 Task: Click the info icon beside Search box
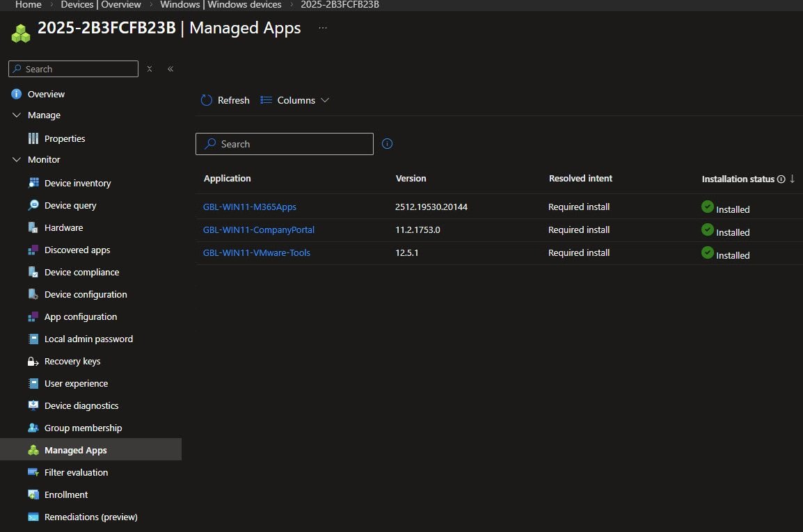point(388,144)
